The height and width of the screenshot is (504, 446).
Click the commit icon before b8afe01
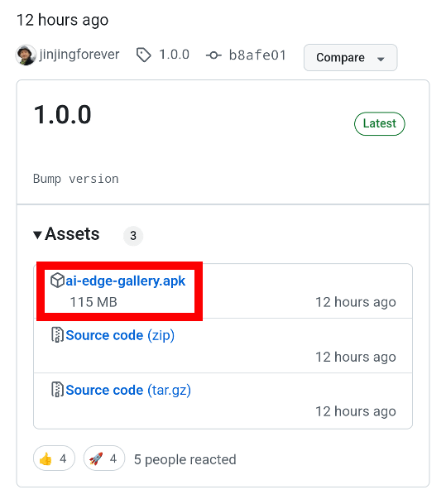click(213, 55)
